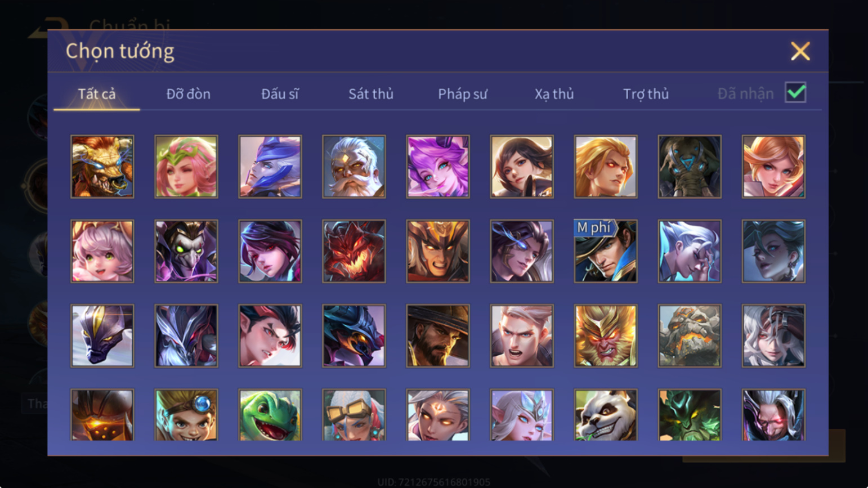This screenshot has height=488, width=868.
Task: Select the "Tất cả" tab
Action: pyautogui.click(x=97, y=94)
